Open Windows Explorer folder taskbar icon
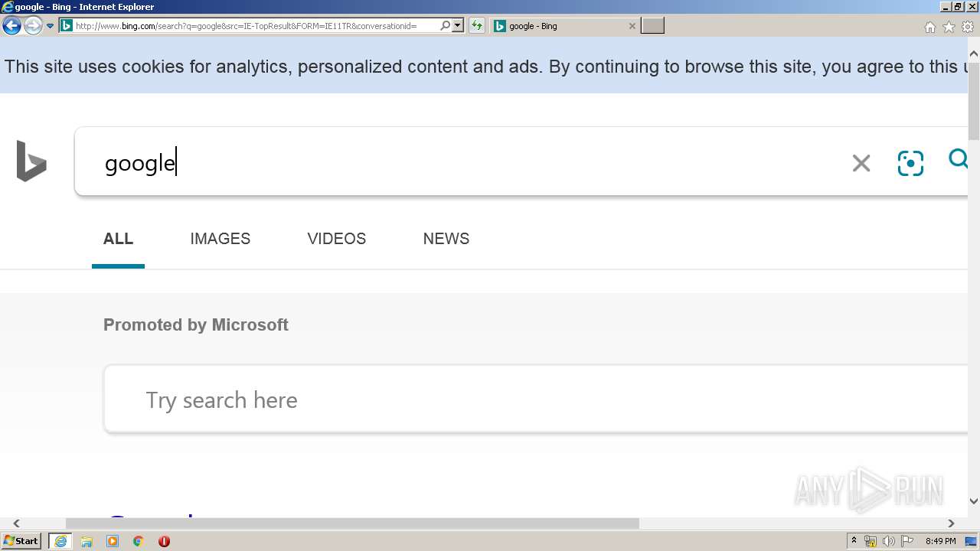 87,541
